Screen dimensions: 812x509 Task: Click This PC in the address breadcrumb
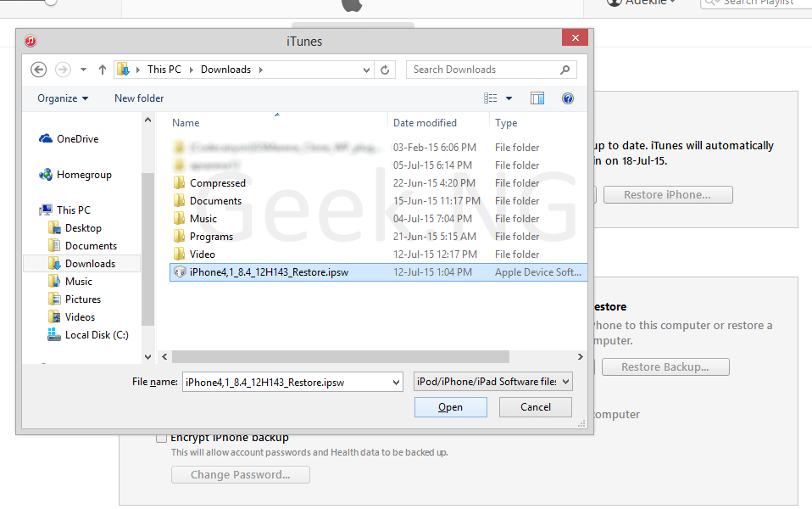tap(164, 70)
